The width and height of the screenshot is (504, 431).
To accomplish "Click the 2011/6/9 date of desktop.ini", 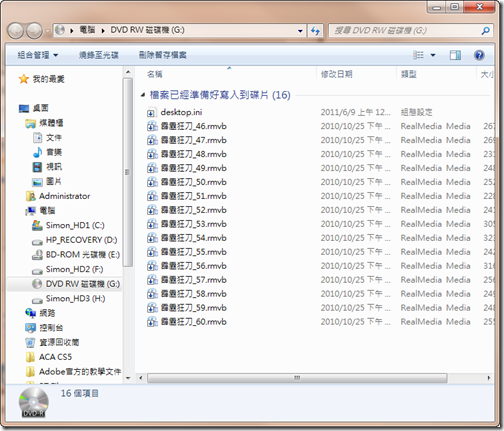I will tap(355, 112).
